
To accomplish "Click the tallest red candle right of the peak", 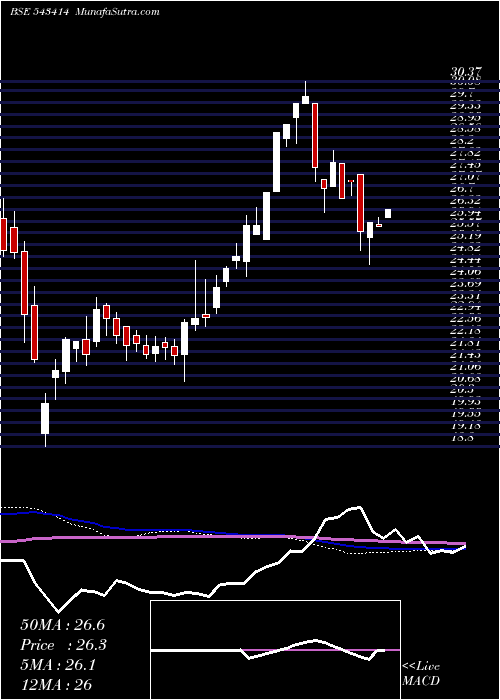I will [315, 135].
